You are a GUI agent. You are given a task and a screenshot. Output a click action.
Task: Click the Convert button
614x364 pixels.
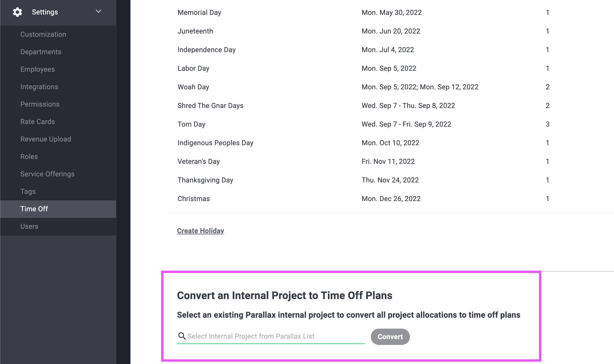point(390,337)
